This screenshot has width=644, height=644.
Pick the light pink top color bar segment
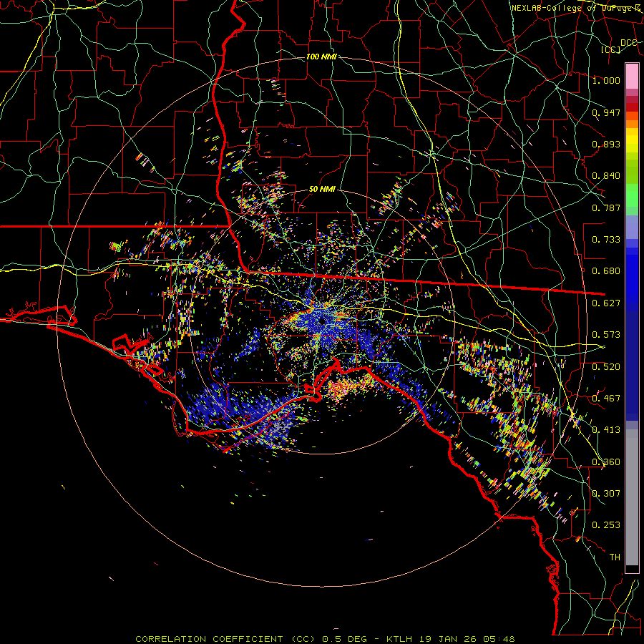coord(632,76)
